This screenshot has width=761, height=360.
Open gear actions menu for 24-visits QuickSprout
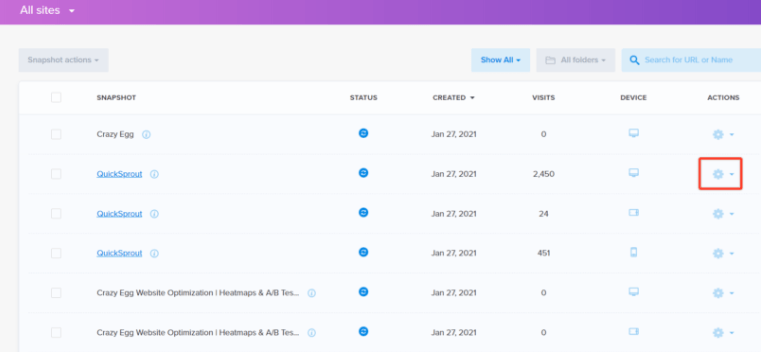723,213
